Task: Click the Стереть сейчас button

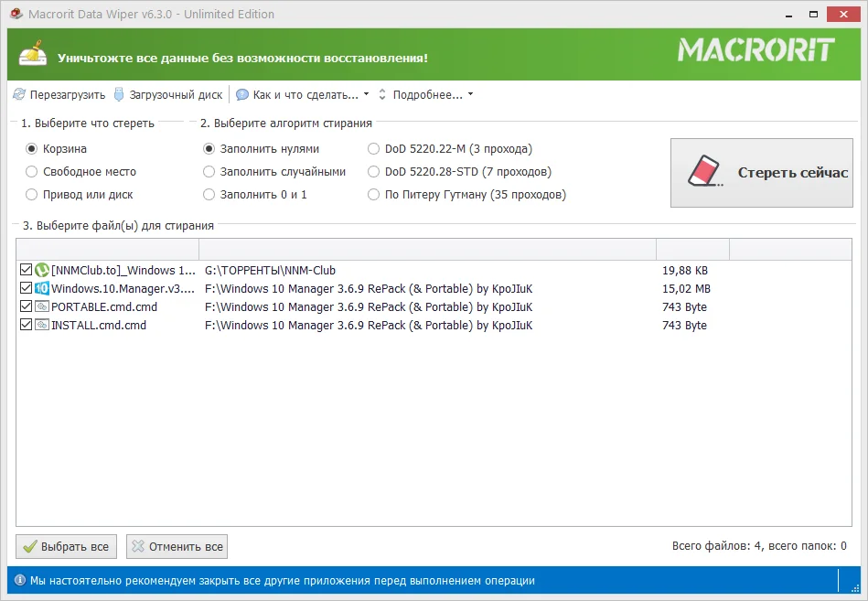Action: (x=761, y=173)
